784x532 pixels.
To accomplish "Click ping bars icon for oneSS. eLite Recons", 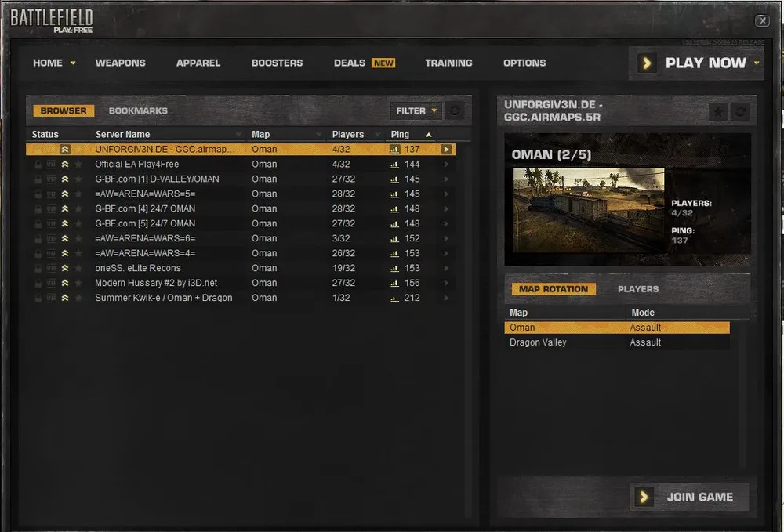I will 394,268.
